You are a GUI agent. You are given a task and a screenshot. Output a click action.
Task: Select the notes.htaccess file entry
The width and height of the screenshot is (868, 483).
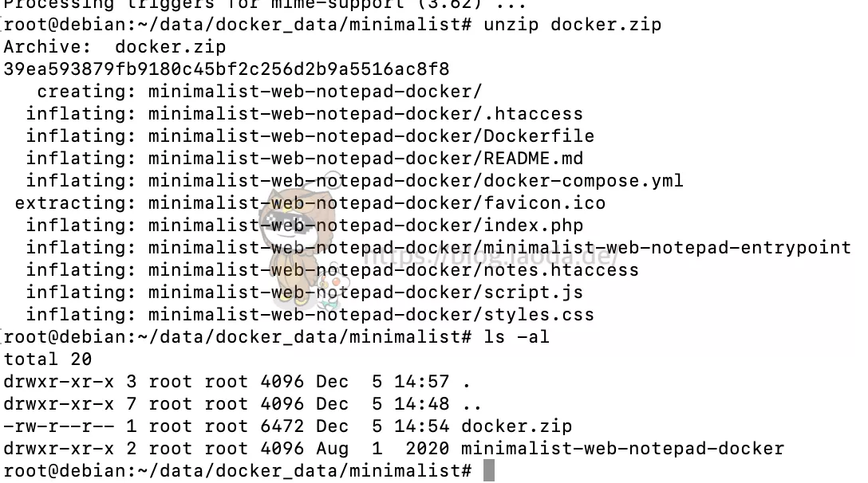tap(393, 269)
